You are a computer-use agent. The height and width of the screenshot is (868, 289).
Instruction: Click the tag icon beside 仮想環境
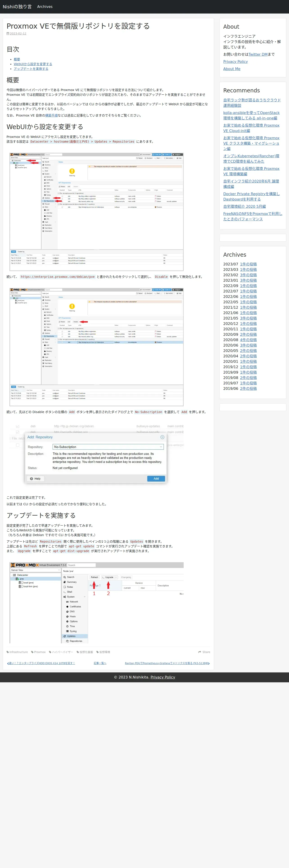click(x=97, y=652)
